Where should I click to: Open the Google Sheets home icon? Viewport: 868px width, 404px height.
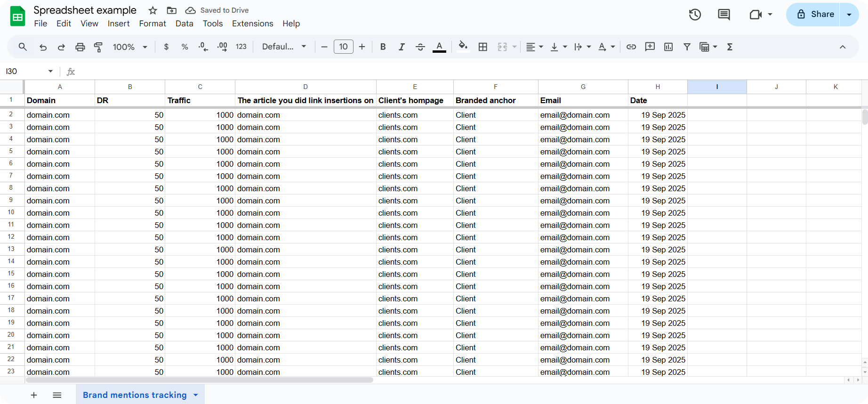18,16
